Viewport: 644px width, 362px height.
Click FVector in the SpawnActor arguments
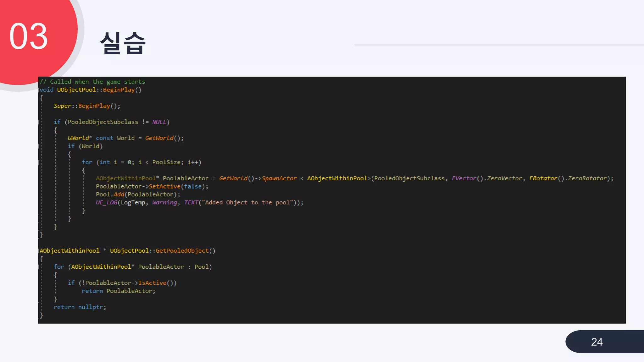point(464,178)
